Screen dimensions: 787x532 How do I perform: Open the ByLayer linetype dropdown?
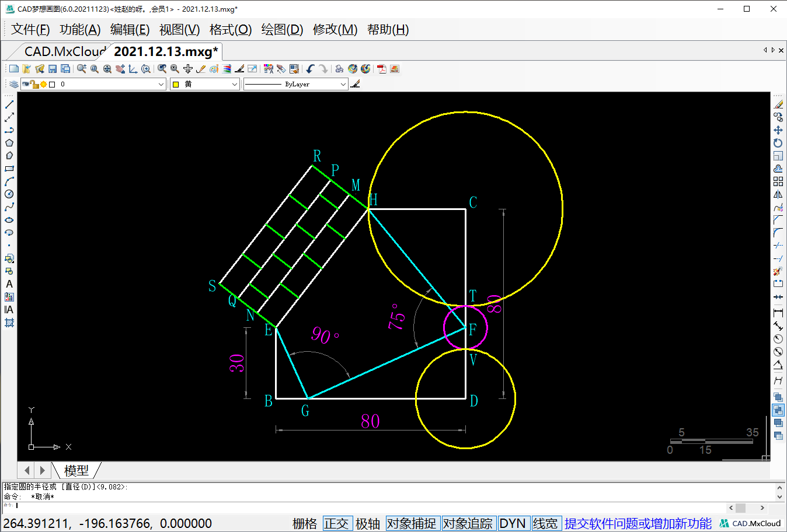[x=343, y=84]
